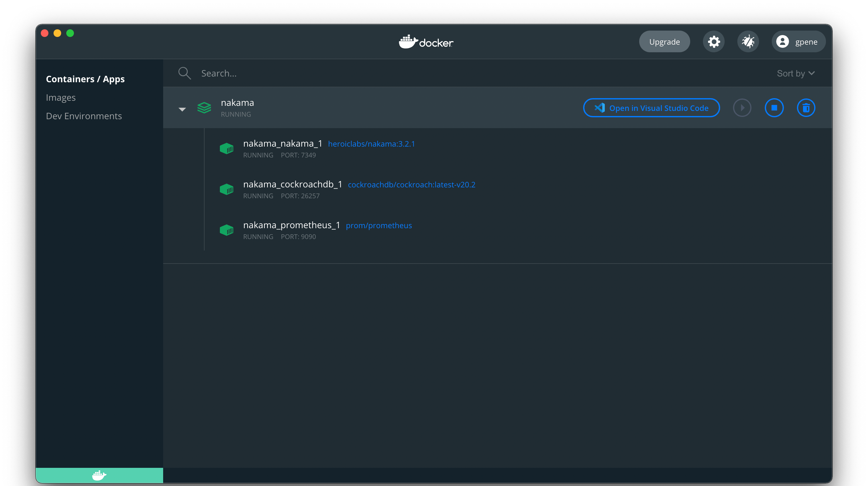Click the Upgrade button
The image size is (868, 486).
(664, 42)
